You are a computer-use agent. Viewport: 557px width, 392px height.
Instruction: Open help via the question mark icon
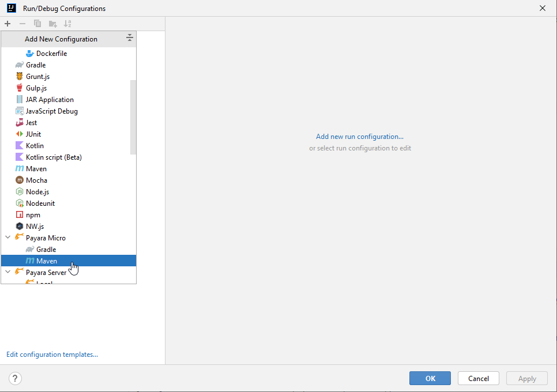coord(14,378)
